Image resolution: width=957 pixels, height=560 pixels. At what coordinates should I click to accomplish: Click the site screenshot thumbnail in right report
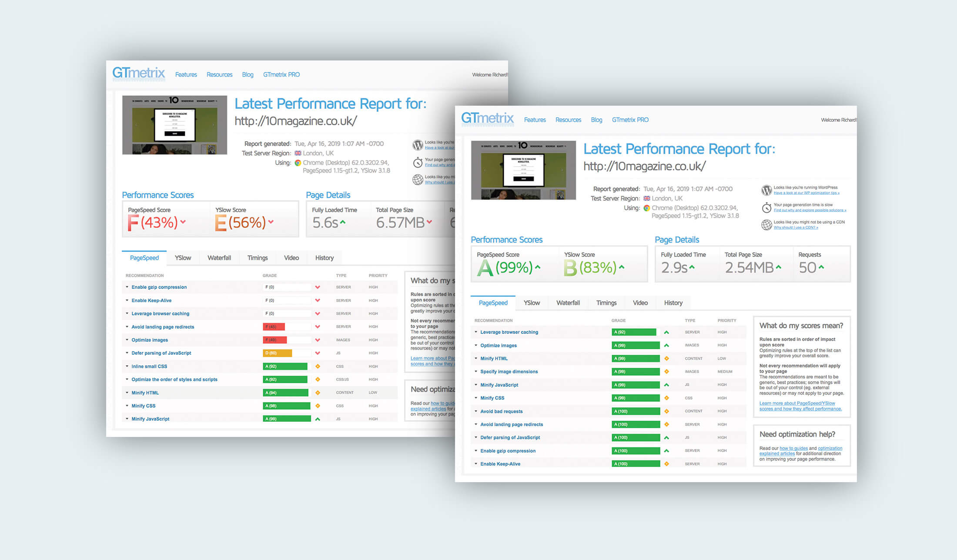[523, 170]
